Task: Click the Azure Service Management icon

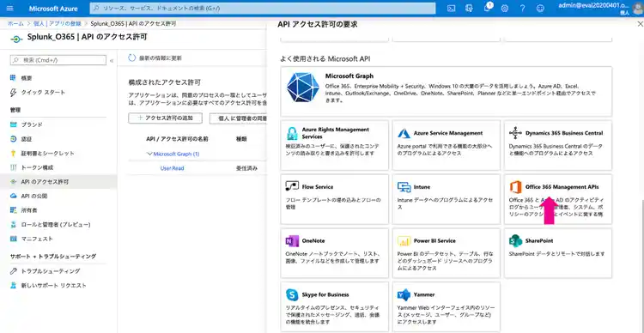Action: [x=404, y=133]
